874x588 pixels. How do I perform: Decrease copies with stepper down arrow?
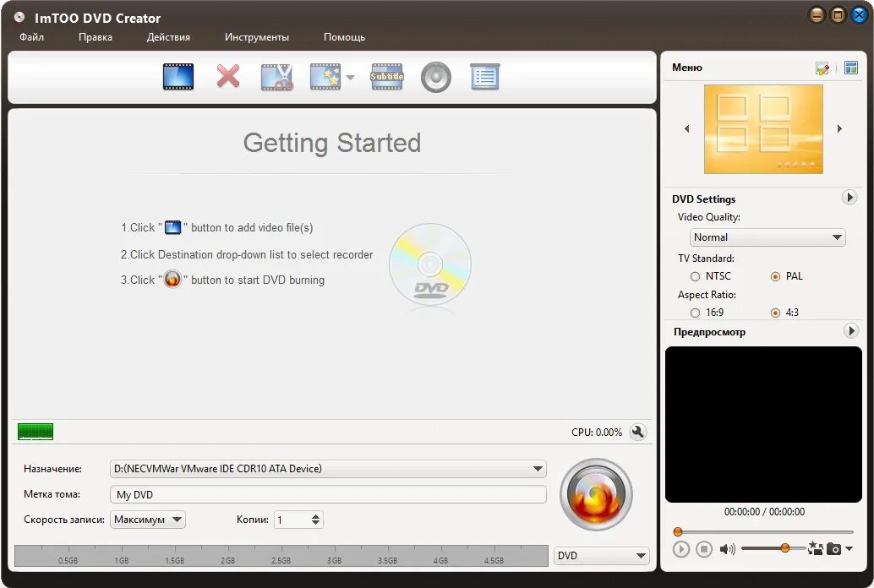coord(315,523)
